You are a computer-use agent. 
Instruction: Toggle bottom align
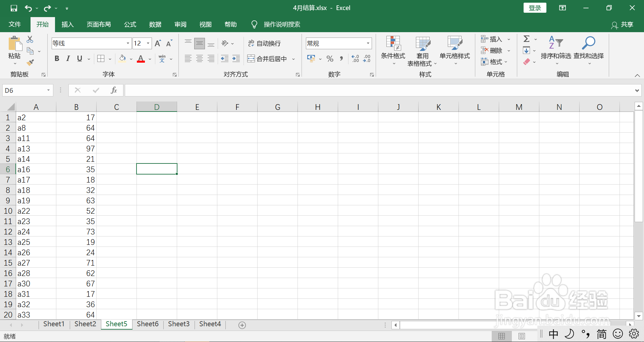(211, 43)
